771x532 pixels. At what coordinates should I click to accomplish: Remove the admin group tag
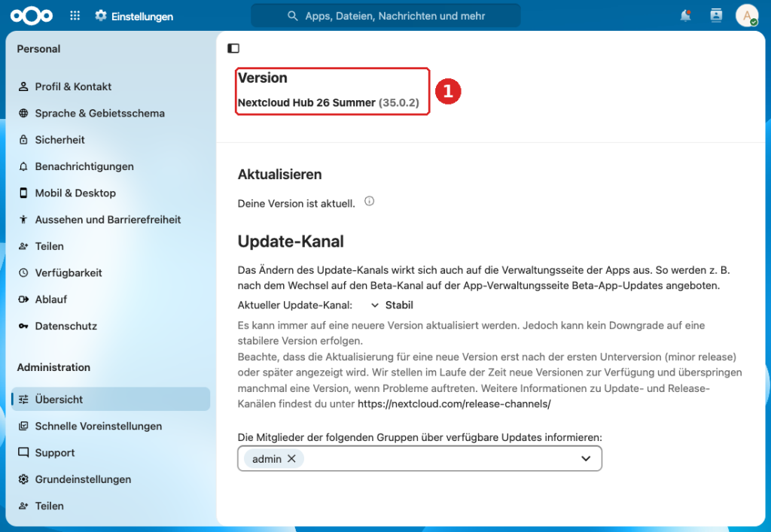(291, 458)
